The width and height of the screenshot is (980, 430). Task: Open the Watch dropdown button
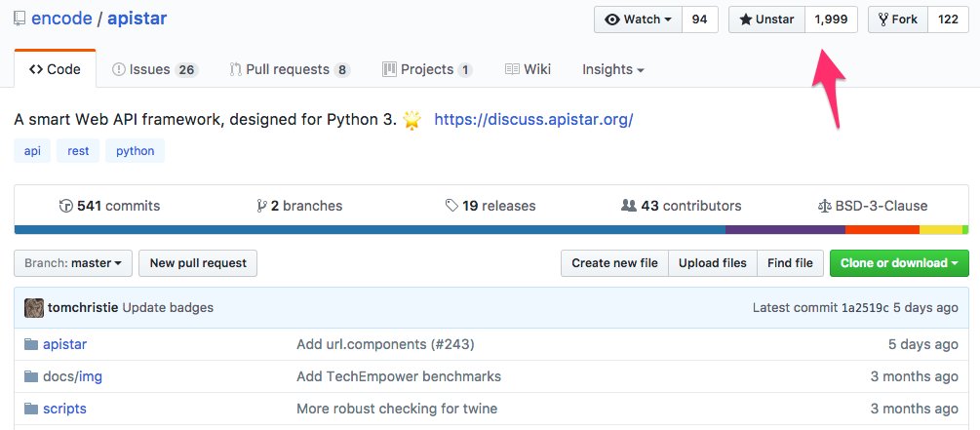coord(638,20)
